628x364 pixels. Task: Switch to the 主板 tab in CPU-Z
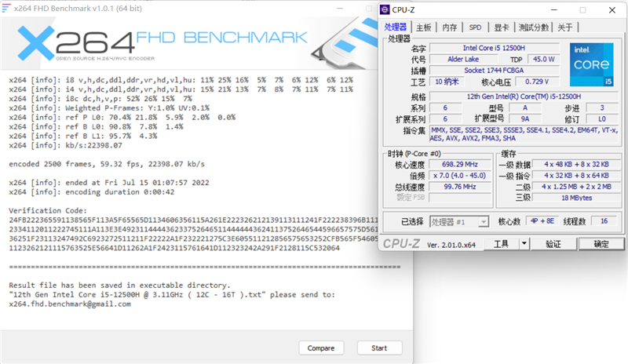pos(423,27)
